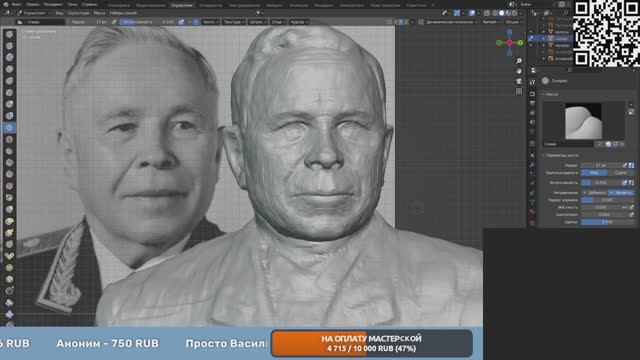Image resolution: width=640 pixels, height=360 pixels.
Task: Open the Текстура dropdown in header
Action: click(234, 22)
